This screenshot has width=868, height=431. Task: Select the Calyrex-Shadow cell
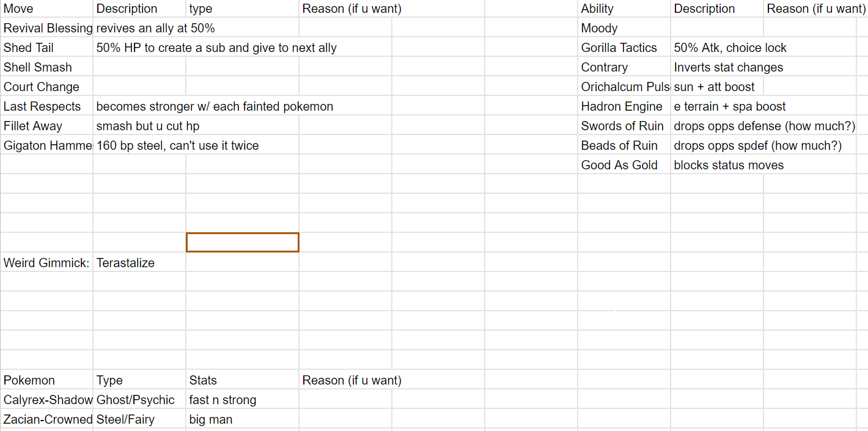[x=48, y=400]
